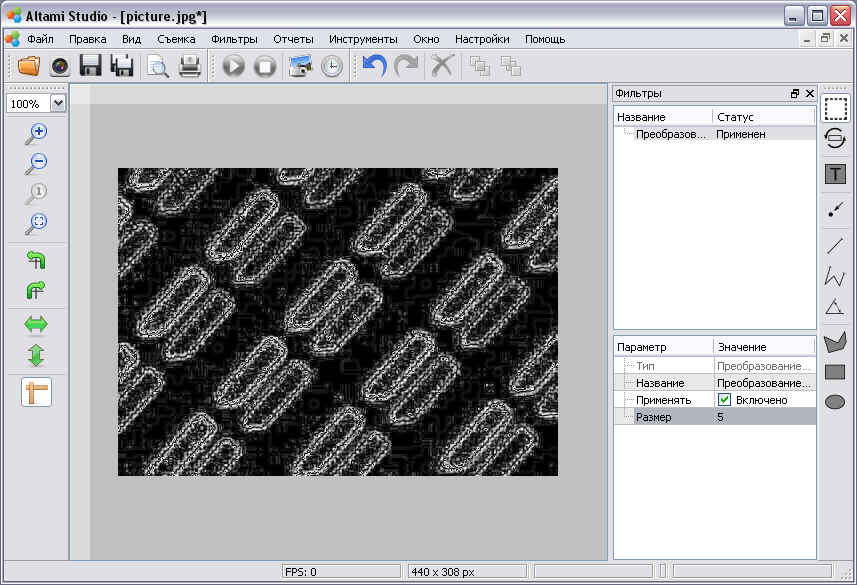The image size is (857, 585).
Task: Zoom out with the minus magnifier
Action: coord(37,164)
